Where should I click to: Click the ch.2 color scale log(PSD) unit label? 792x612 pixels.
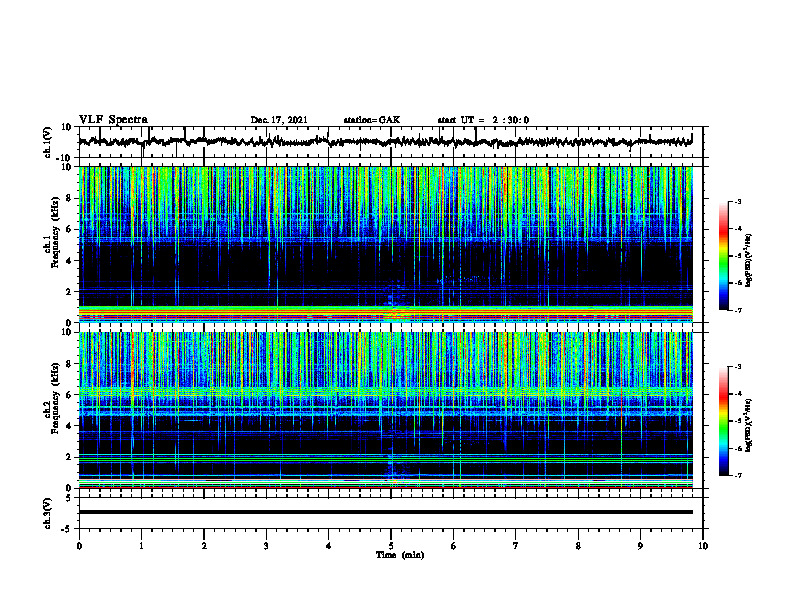coord(749,425)
